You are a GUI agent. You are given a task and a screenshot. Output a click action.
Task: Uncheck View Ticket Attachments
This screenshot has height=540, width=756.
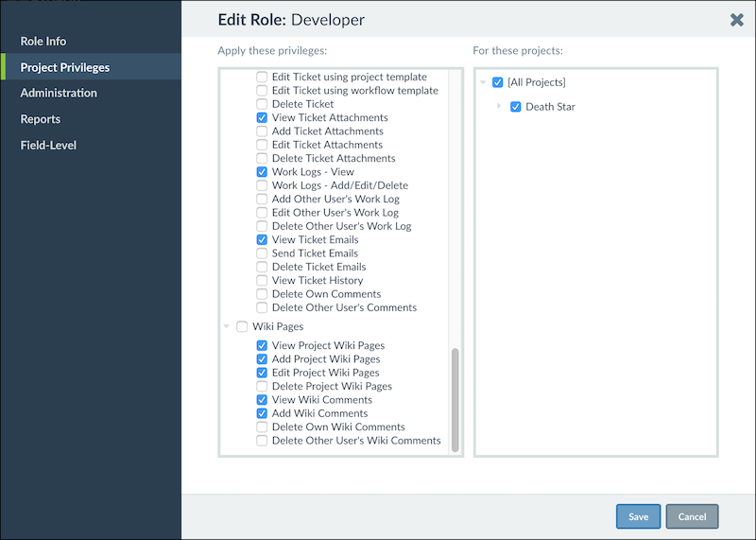[262, 118]
